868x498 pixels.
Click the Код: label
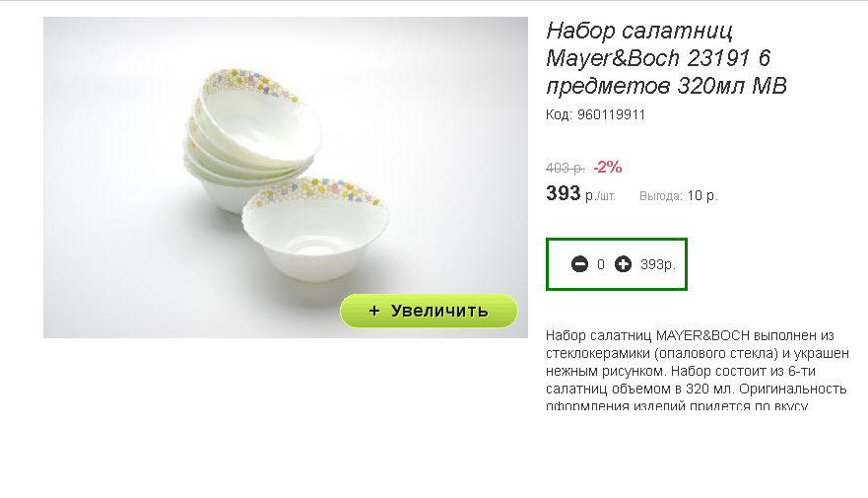pyautogui.click(x=559, y=114)
